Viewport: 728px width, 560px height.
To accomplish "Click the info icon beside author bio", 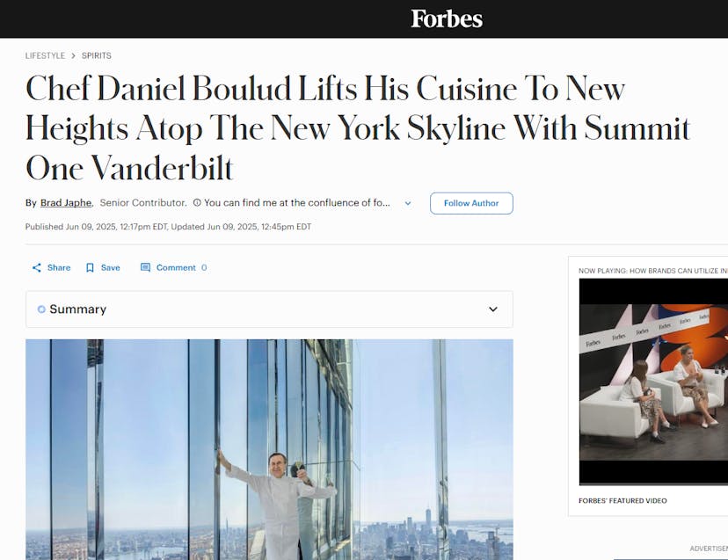I will click(x=197, y=202).
